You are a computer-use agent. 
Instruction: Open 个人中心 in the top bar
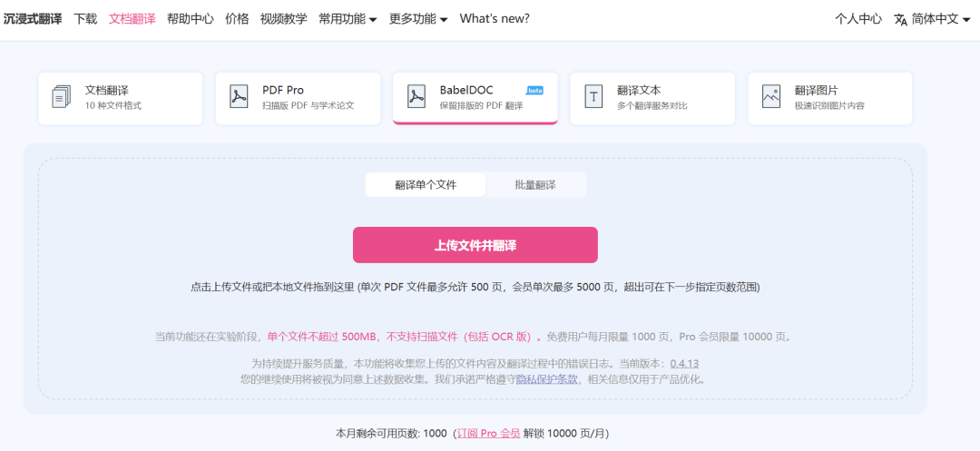(x=857, y=19)
